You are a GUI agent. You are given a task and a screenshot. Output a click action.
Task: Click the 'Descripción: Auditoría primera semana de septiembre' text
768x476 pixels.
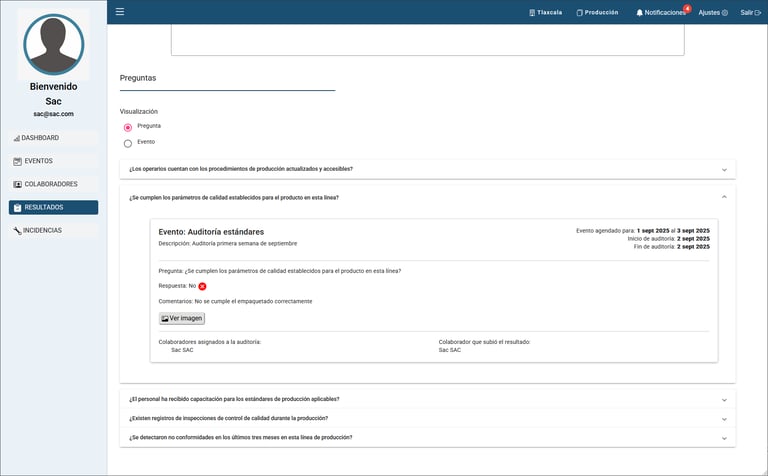(x=228, y=243)
